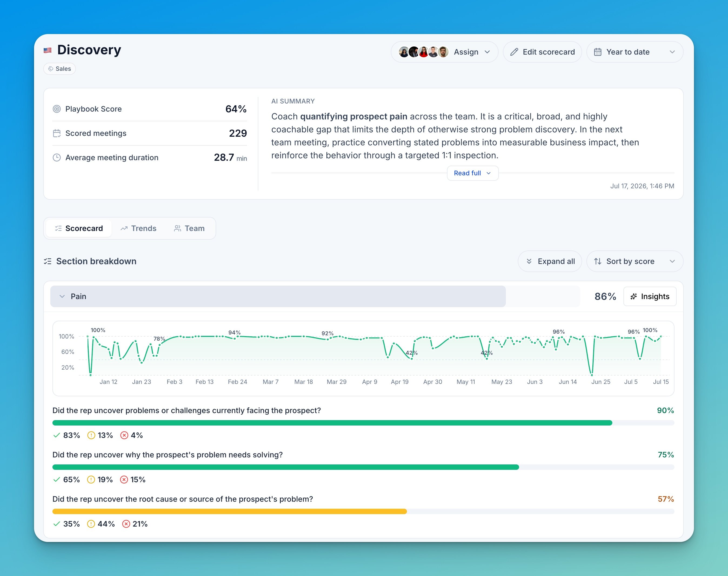
Task: Click the pencil icon in Edit scorecard
Action: 514,52
